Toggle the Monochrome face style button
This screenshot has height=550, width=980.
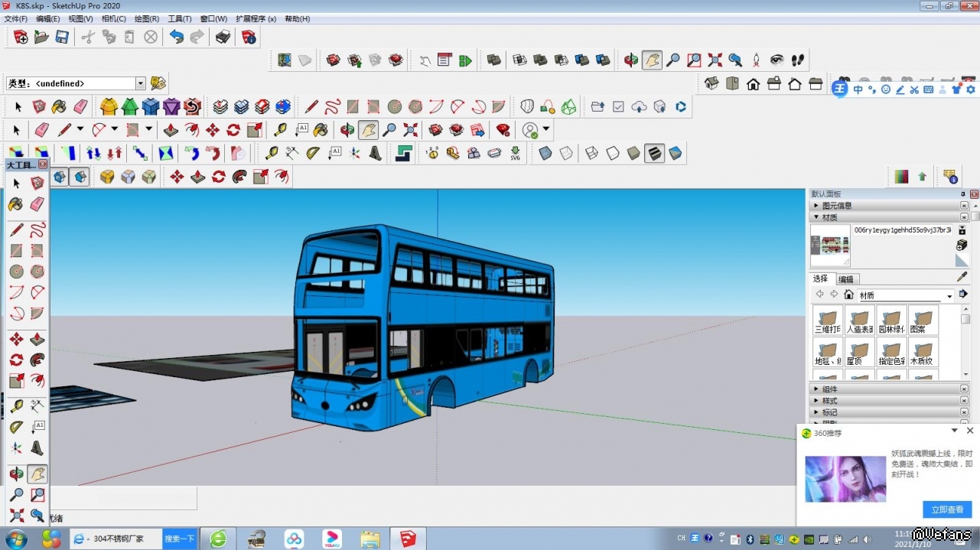tap(676, 153)
